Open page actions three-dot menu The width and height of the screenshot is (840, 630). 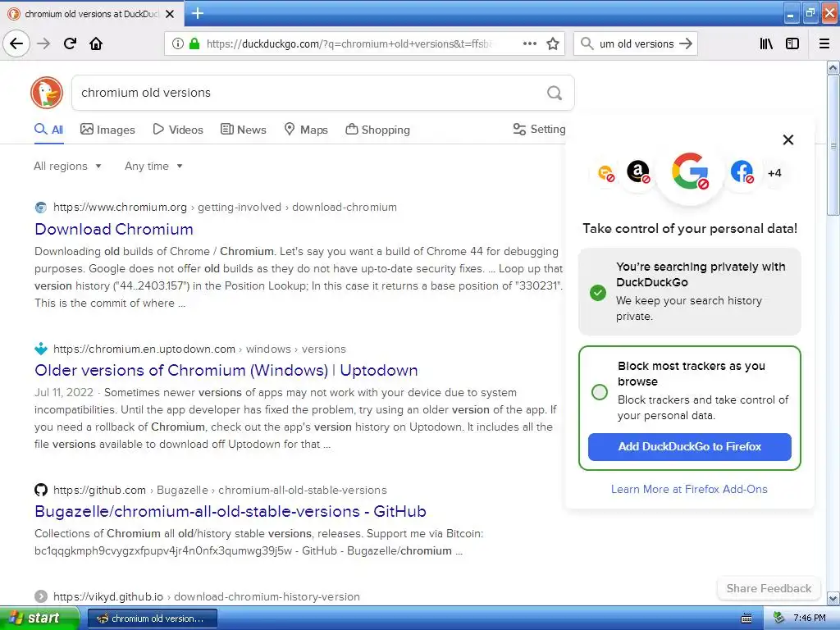530,43
